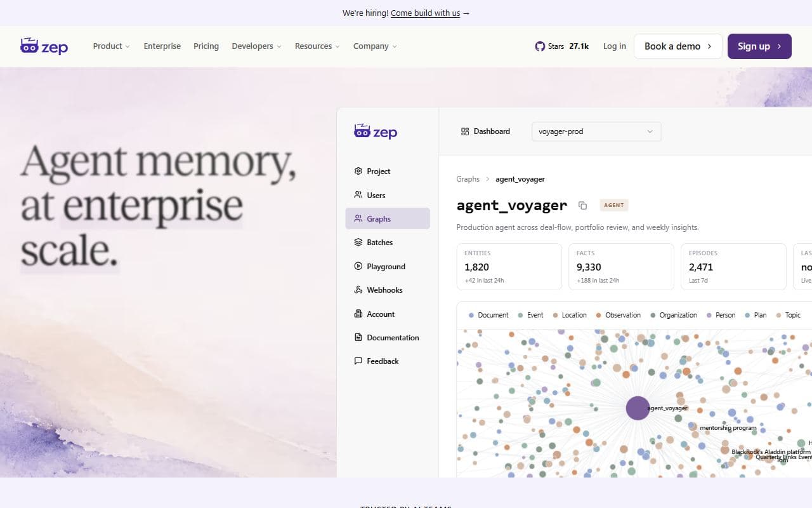Click the arrow in the Sign up button

click(779, 46)
